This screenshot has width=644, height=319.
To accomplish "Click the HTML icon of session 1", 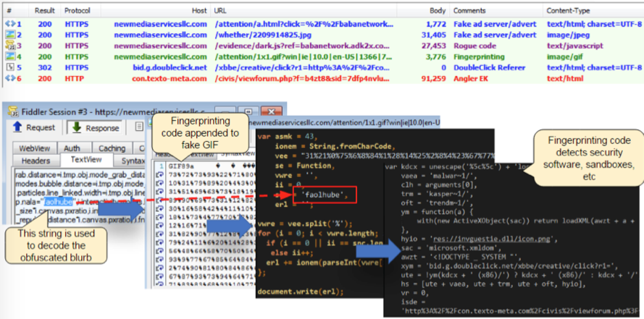I will 9,23.
